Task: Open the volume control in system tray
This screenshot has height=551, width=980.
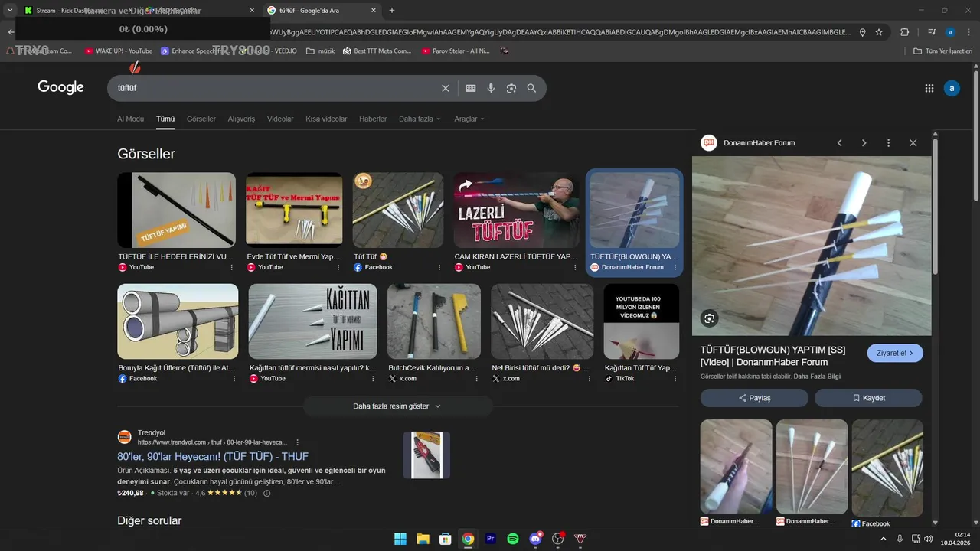Action: pyautogui.click(x=928, y=539)
